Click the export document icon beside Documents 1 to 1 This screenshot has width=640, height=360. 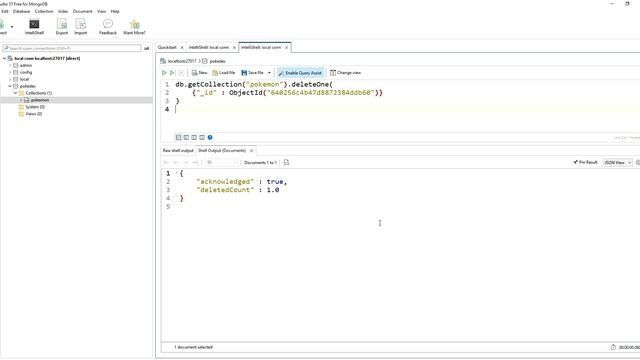coord(287,162)
